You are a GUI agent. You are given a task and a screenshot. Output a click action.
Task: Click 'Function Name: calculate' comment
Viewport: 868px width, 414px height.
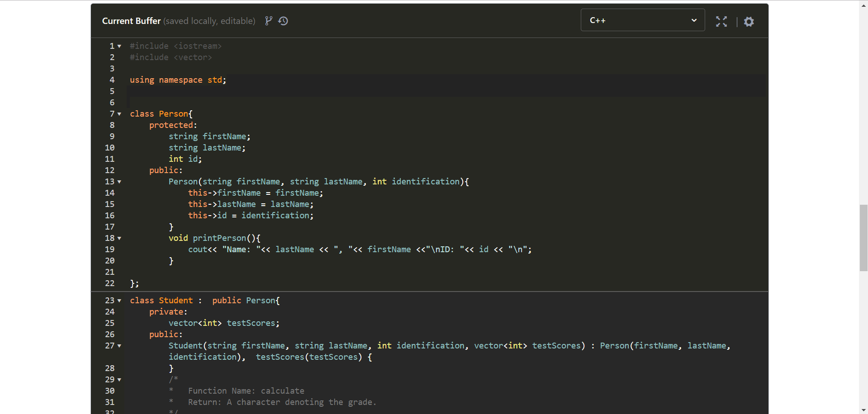(x=246, y=391)
